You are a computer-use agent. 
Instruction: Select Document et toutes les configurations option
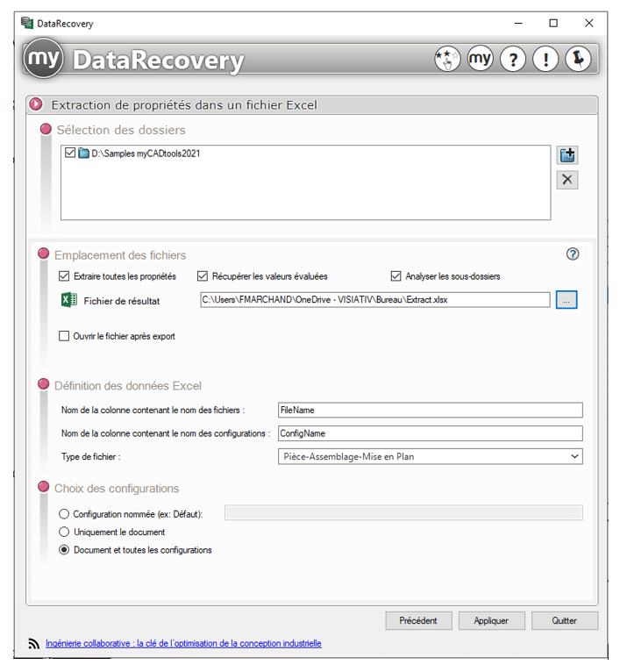(64, 549)
